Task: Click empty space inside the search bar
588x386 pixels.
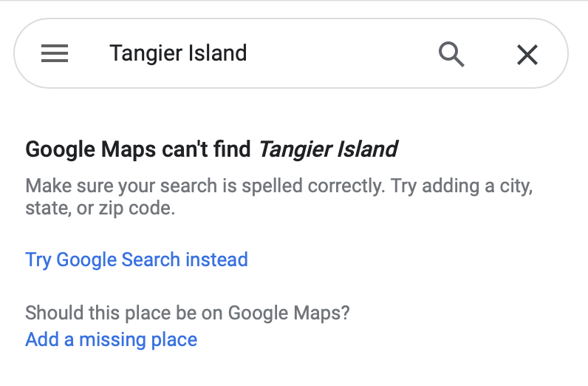Action: click(x=340, y=54)
